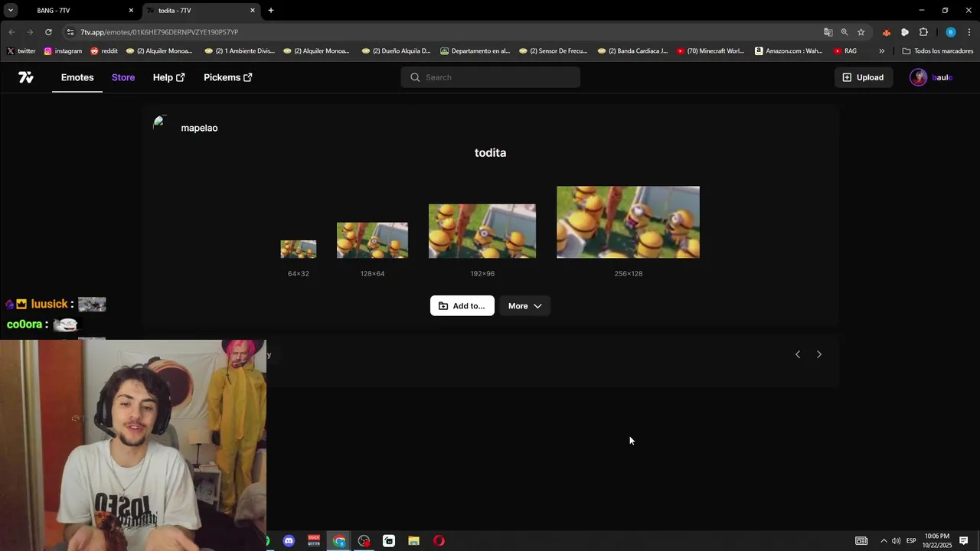Open the Store tab

[x=123, y=77]
